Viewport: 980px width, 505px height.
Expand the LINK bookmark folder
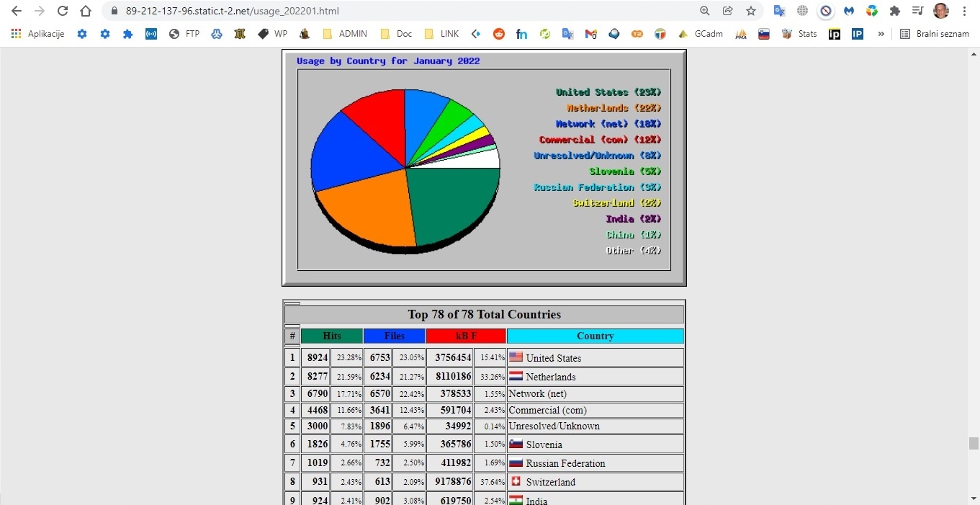(441, 34)
